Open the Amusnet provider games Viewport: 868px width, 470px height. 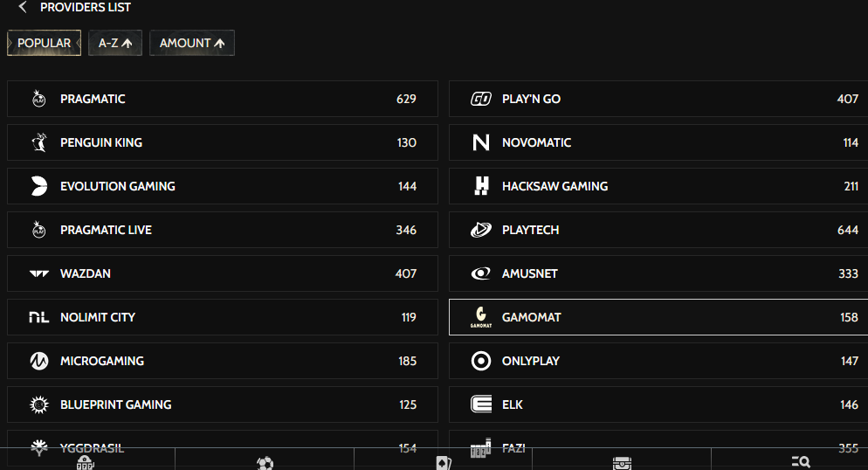tap(658, 273)
